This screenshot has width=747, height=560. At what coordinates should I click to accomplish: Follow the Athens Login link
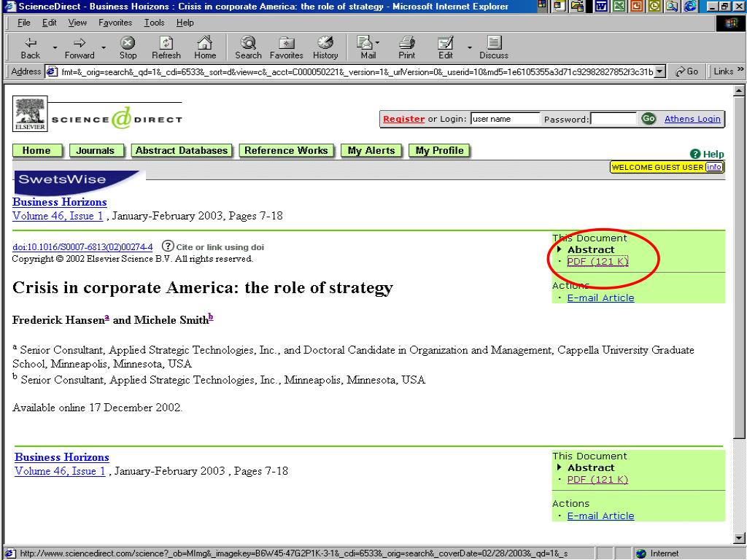[692, 119]
